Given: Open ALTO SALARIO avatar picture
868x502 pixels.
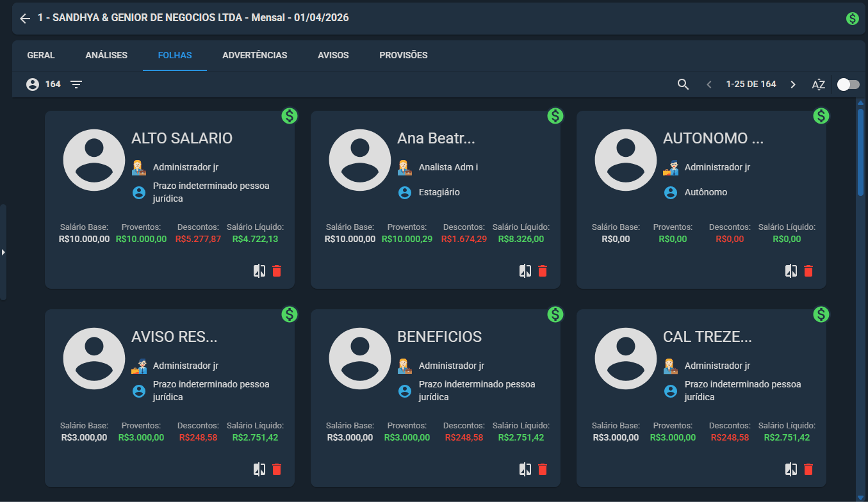Looking at the screenshot, I should 94,160.
